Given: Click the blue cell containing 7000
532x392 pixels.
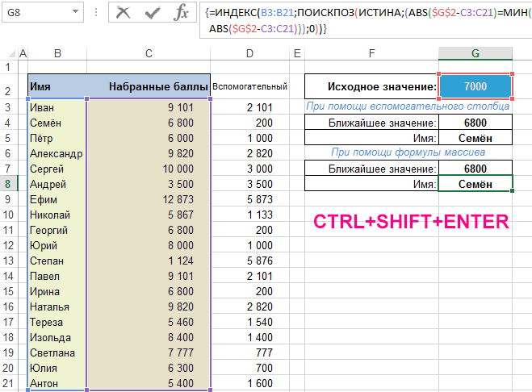Looking at the screenshot, I should (475, 87).
